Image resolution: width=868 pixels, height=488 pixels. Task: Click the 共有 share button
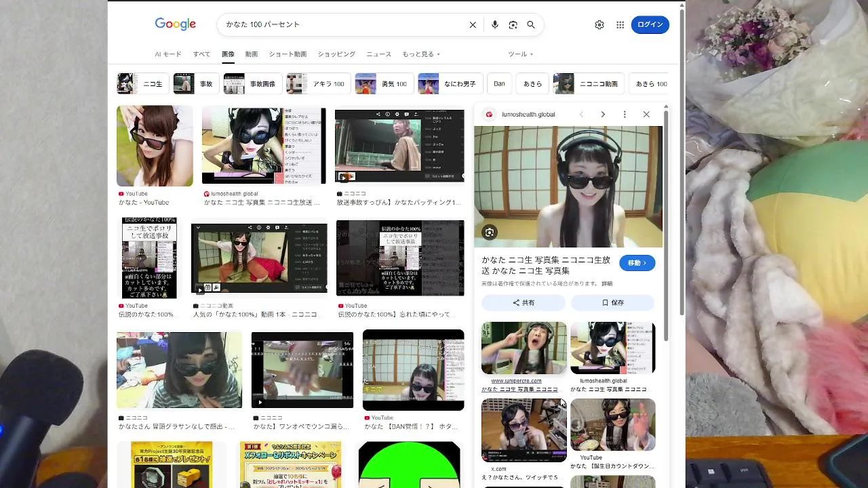(524, 303)
